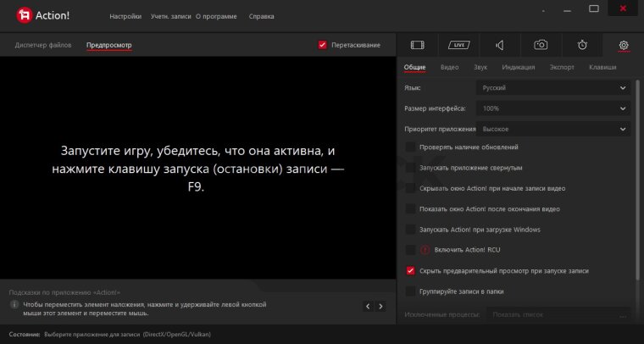Image resolution: width=644 pixels, height=344 pixels.
Task: Open the audio recording speaker icon
Action: pos(500,45)
